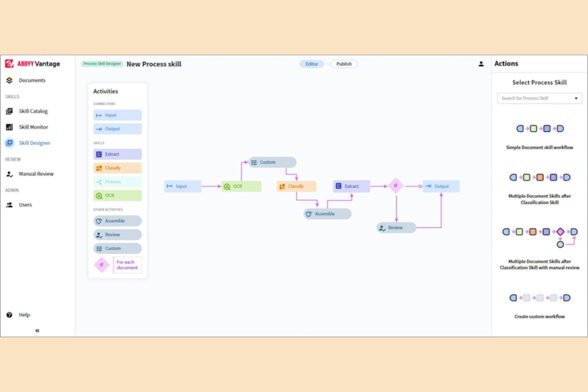Click the Classify node on the canvas

click(296, 186)
